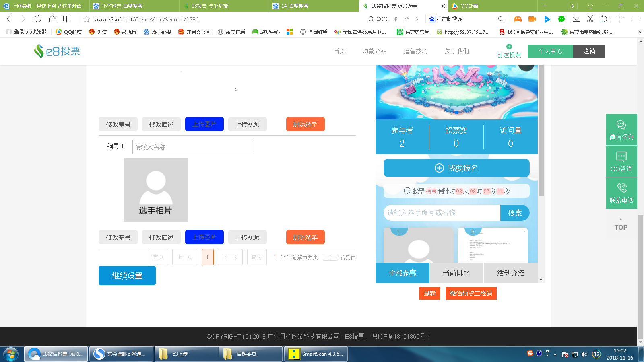Bookmark page with the star icon
The image size is (644, 362).
point(86,19)
